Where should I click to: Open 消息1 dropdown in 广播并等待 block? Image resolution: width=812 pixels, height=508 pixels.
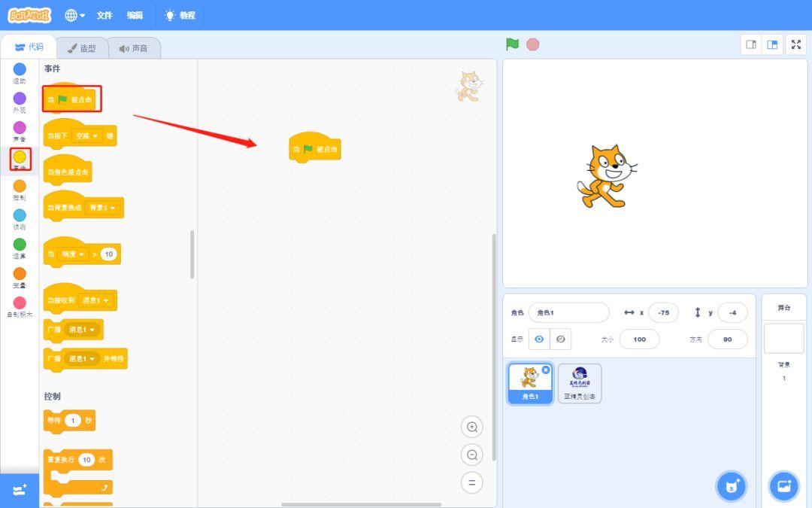click(x=81, y=359)
